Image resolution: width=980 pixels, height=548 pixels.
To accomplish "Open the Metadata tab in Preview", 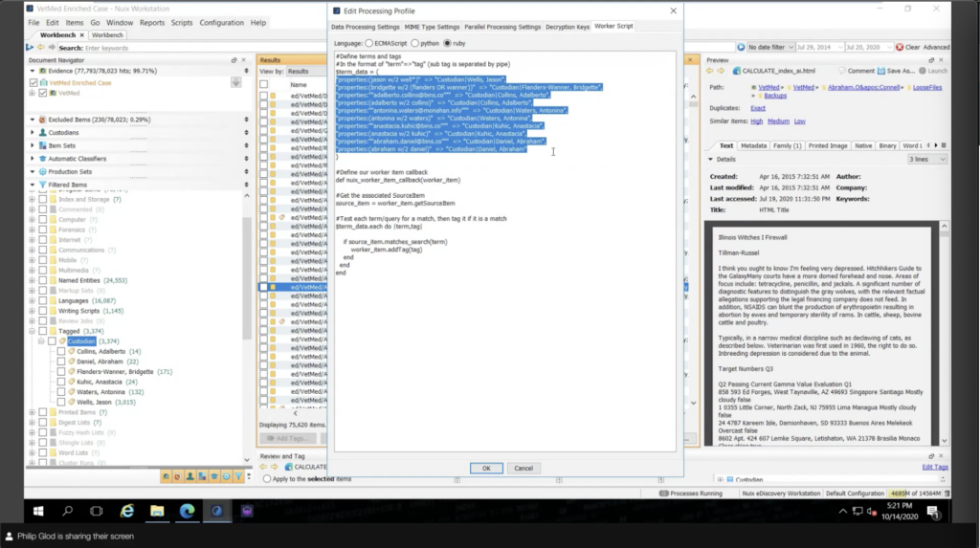I will click(753, 145).
